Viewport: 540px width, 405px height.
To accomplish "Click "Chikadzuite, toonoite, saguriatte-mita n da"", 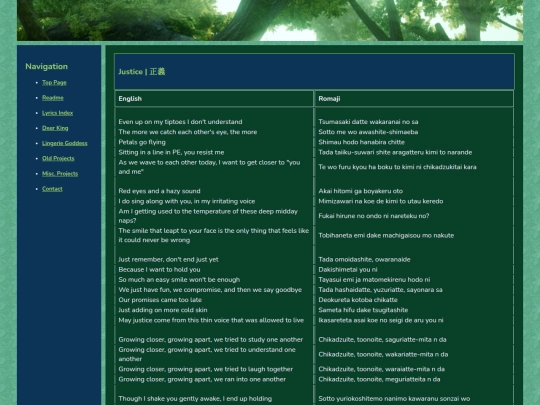I will pyautogui.click(x=382, y=340).
